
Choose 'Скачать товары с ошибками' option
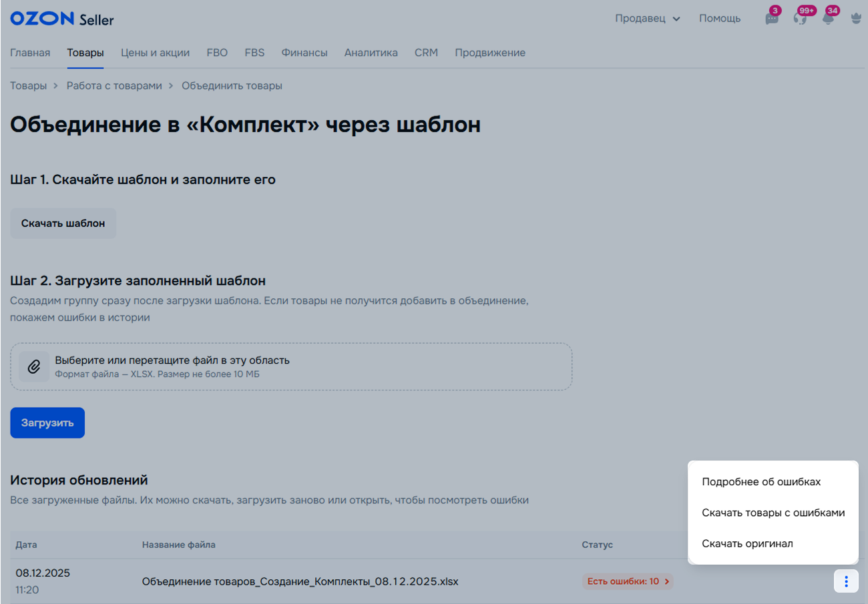773,513
